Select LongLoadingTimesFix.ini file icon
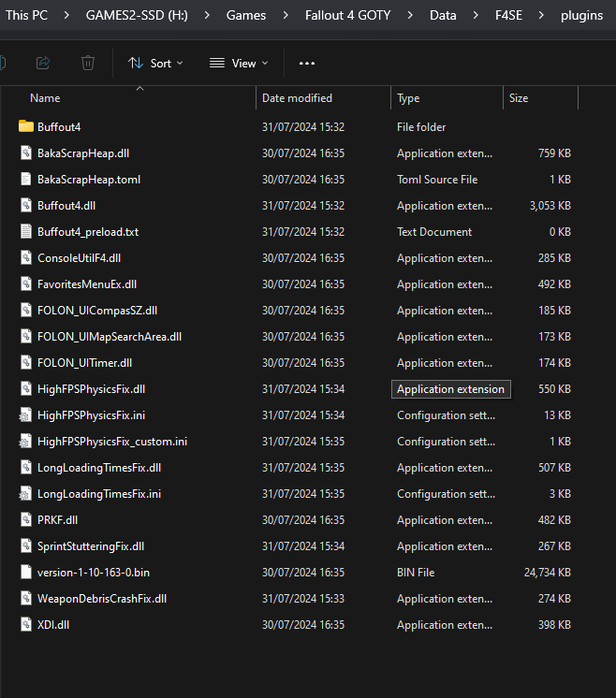This screenshot has height=698, width=616. tap(25, 494)
